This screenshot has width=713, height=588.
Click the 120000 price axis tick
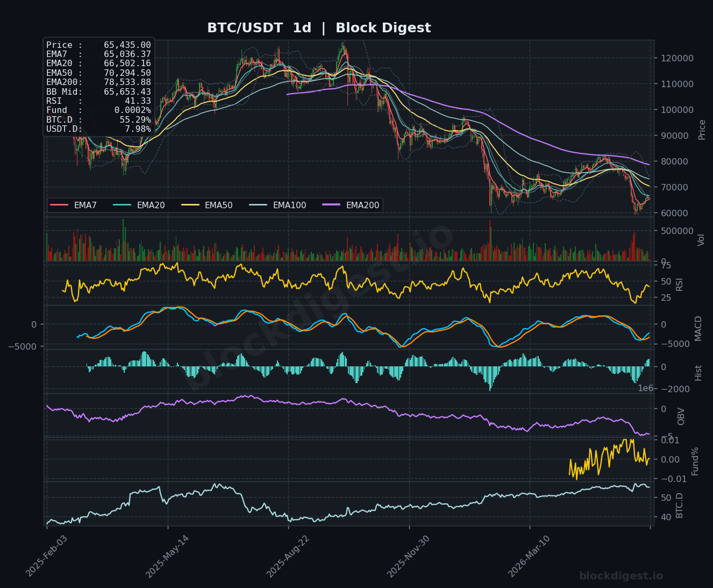(677, 58)
